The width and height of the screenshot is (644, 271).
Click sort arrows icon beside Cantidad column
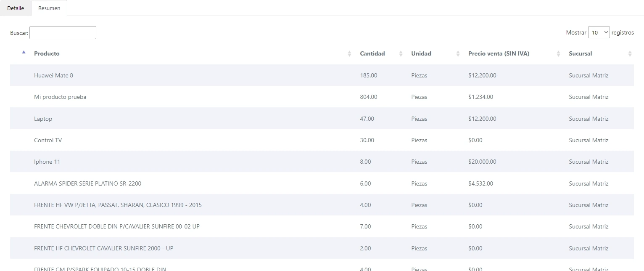401,54
